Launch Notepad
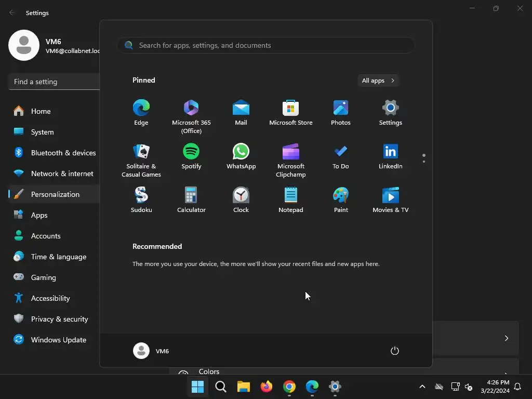Viewport: 532px width, 399px height. (291, 200)
